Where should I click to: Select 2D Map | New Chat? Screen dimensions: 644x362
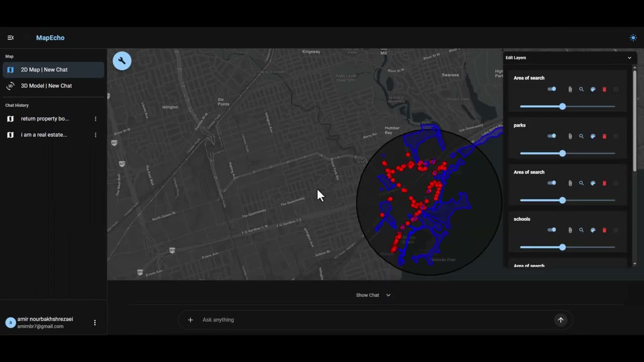(54, 70)
